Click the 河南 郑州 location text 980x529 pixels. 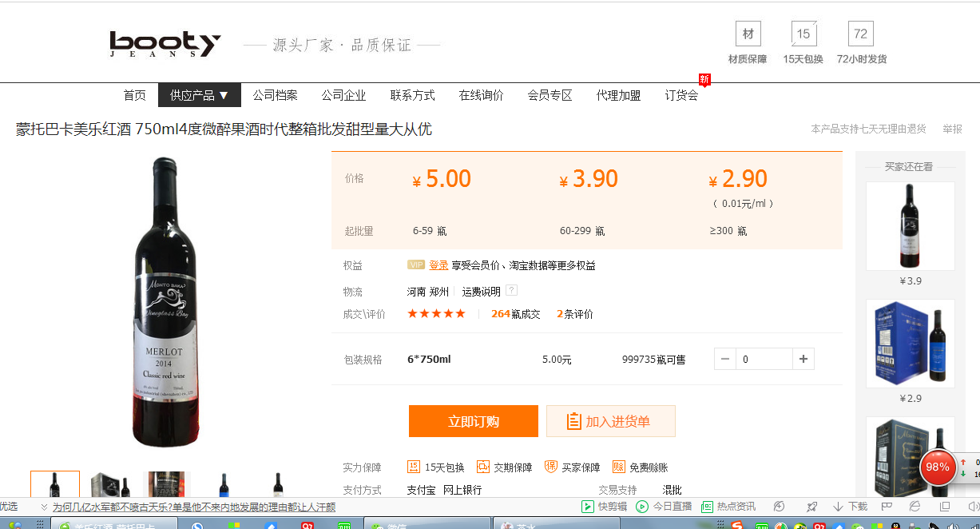428,292
